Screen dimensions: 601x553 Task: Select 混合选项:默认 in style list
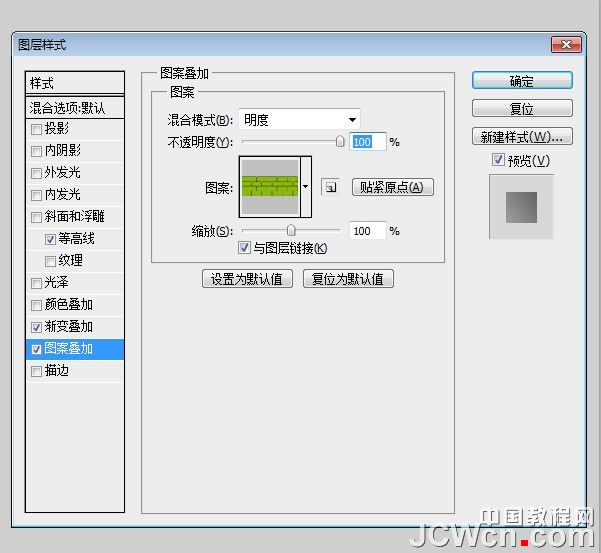[x=75, y=107]
